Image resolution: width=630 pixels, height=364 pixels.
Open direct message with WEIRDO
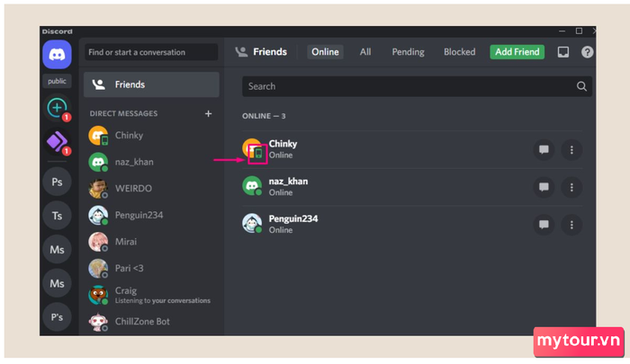[151, 188]
